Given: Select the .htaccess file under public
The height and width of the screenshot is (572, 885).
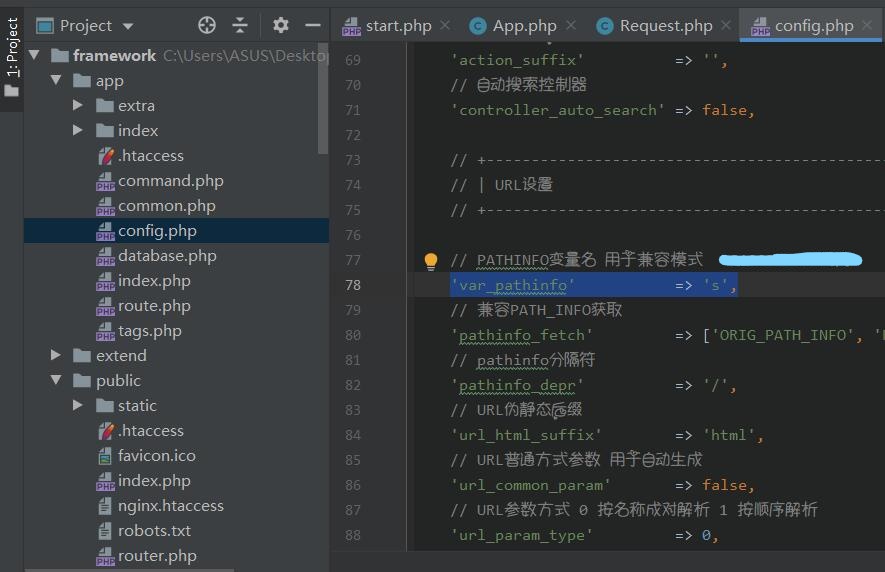Looking at the screenshot, I should tap(151, 430).
